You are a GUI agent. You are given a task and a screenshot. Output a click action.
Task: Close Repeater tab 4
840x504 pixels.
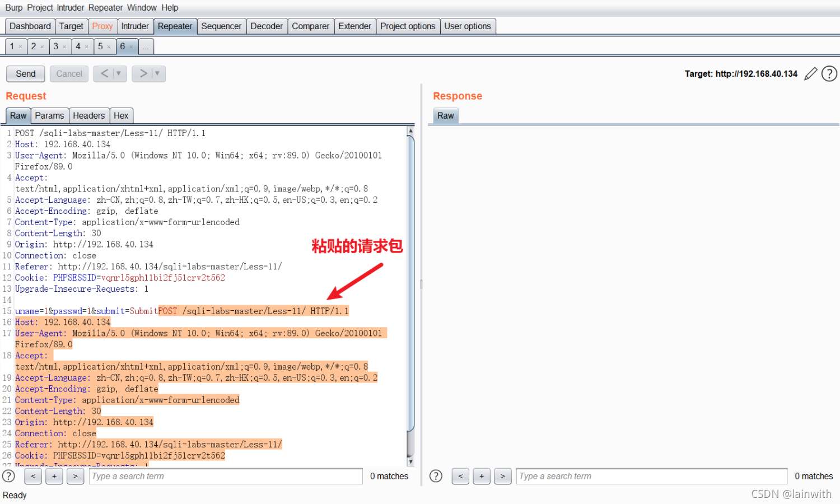click(87, 47)
